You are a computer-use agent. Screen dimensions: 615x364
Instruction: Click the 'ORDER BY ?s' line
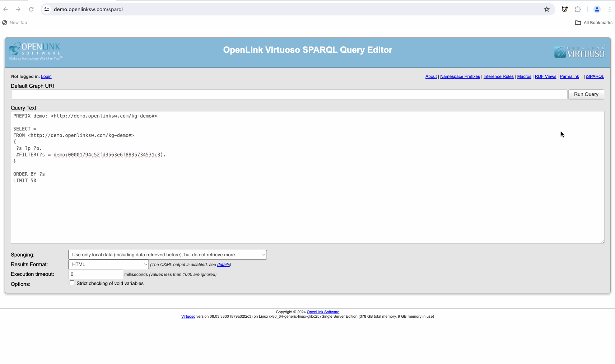click(29, 174)
